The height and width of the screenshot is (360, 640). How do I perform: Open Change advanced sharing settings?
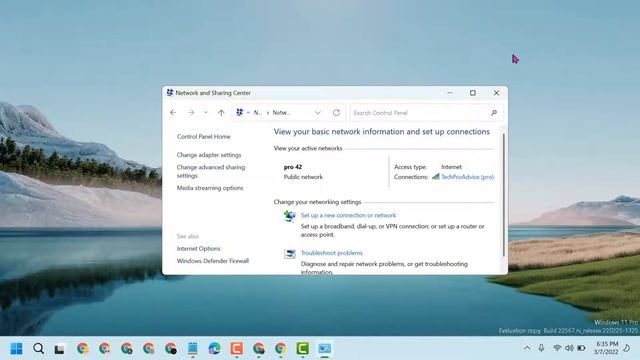pos(211,171)
